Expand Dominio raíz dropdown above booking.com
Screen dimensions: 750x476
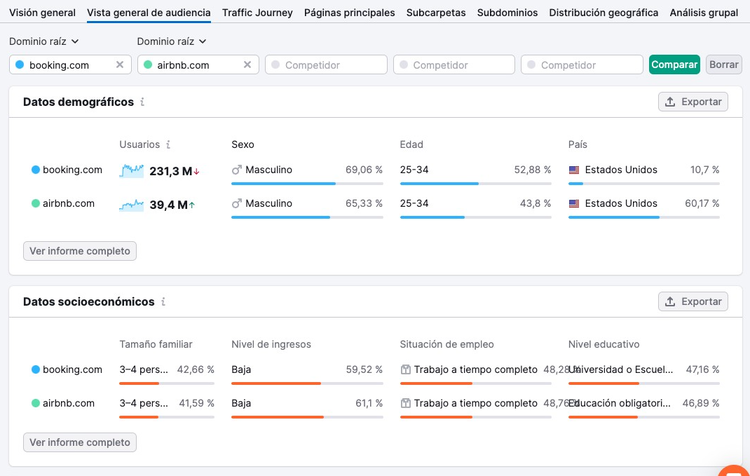coord(44,42)
